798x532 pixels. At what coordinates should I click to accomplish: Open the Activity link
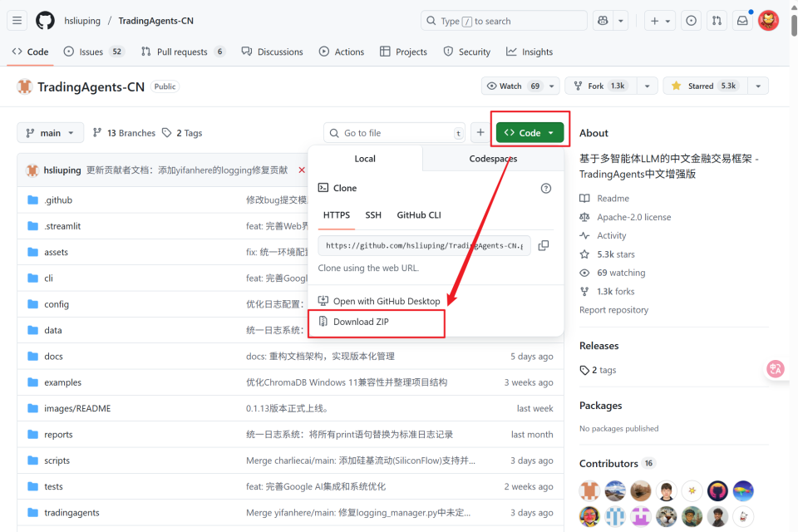(x=603, y=236)
